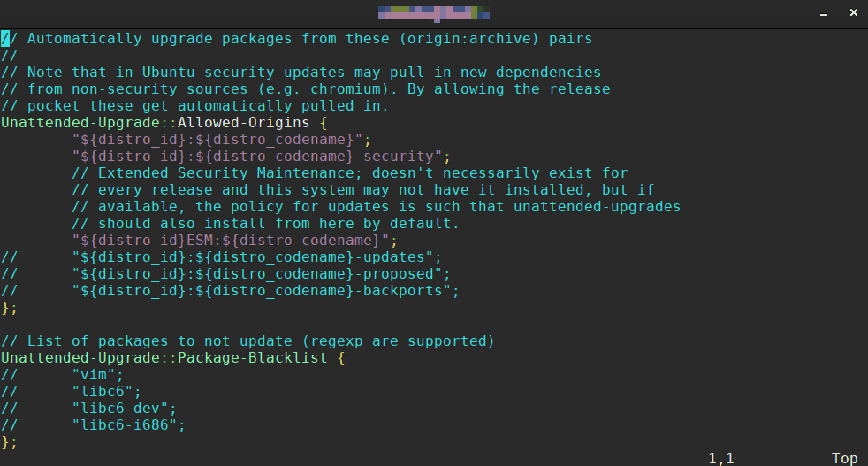
Task: Click the ${distro_codename}-security origin line
Action: (261, 157)
